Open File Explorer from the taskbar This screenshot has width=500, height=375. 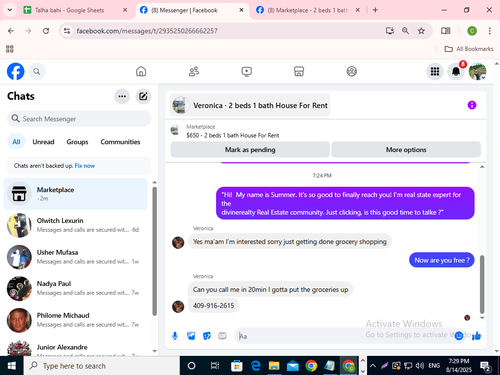tap(274, 366)
